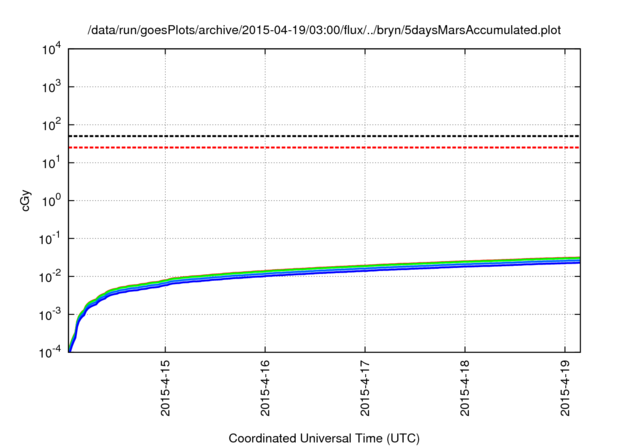Screen dimensions: 640x448
Task: Click the 10^-1 y-axis tick label
Action: [x=51, y=239]
